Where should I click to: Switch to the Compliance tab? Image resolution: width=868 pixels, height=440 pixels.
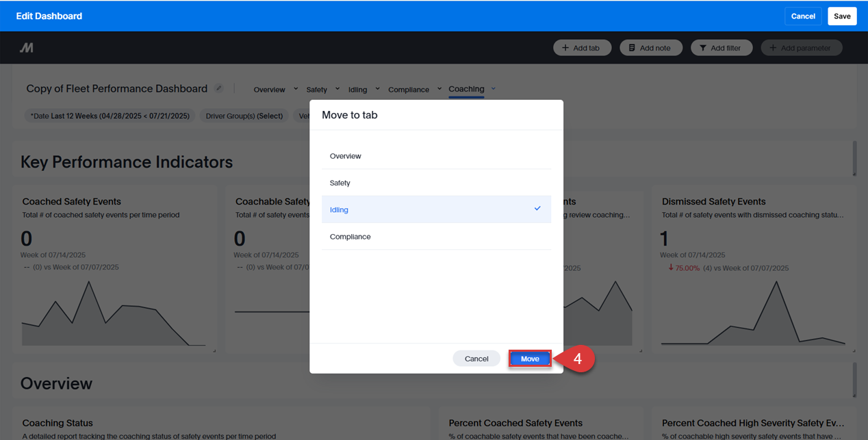point(409,89)
